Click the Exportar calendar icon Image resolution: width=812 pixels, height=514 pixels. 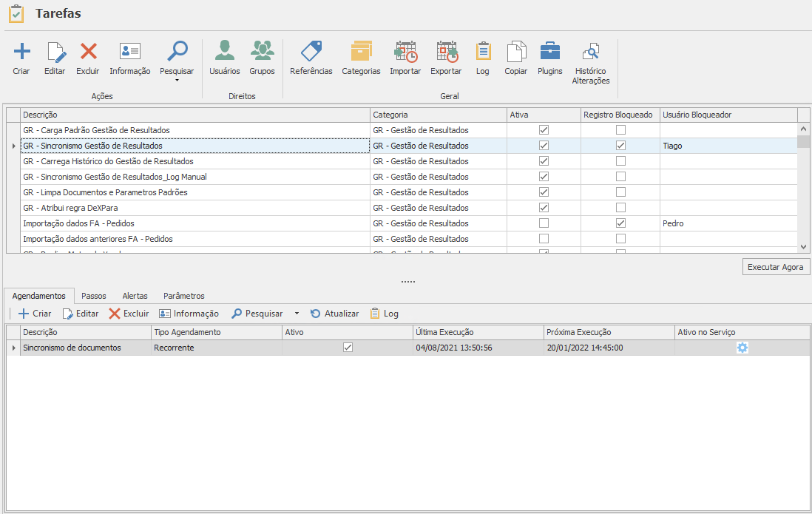pyautogui.click(x=446, y=52)
